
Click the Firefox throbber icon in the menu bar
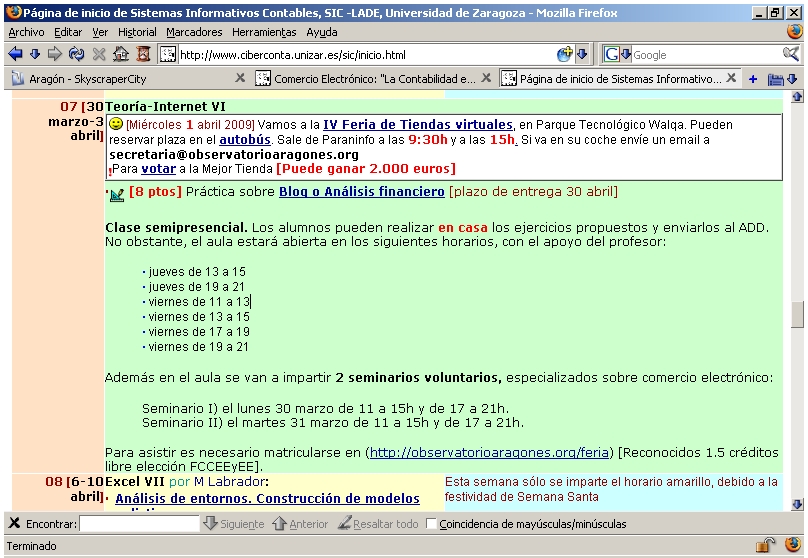[795, 31]
